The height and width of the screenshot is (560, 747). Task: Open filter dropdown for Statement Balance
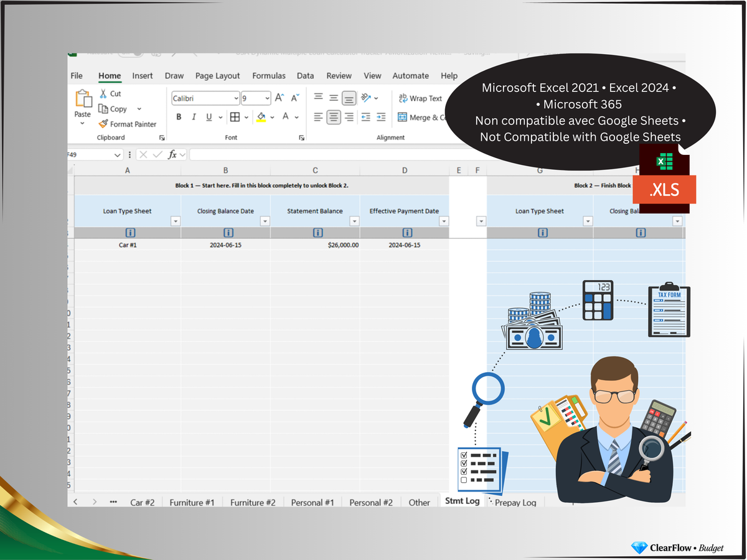[x=354, y=221]
